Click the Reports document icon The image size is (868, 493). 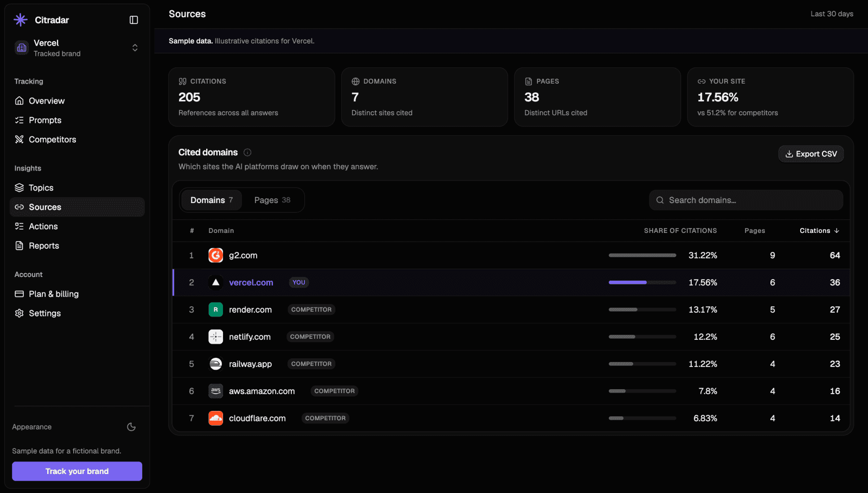point(20,246)
